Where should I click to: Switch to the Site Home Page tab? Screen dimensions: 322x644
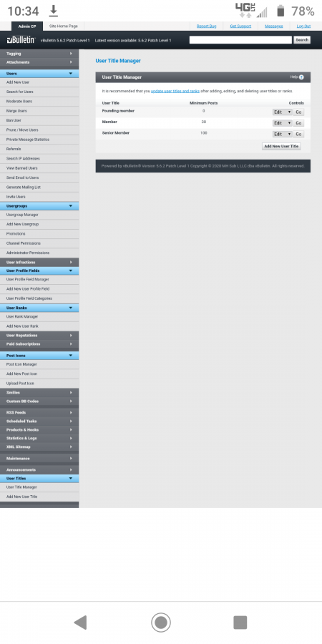pos(63,26)
